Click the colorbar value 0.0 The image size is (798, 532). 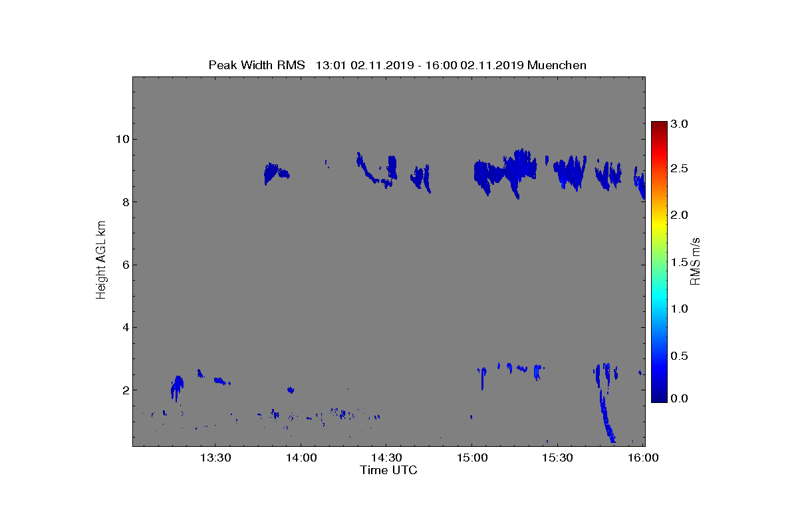pyautogui.click(x=680, y=398)
